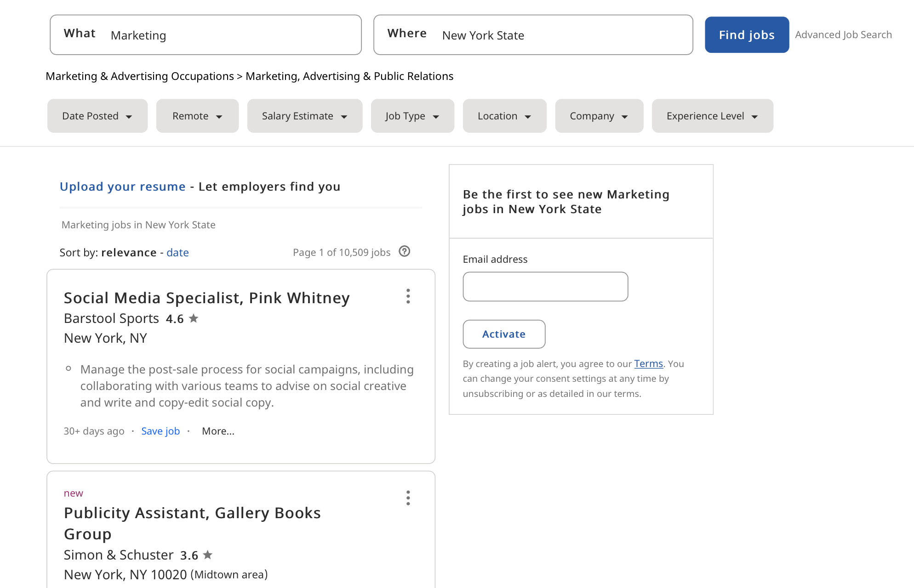Click 'Be the first to see' heading
This screenshot has height=588, width=914.
[566, 202]
